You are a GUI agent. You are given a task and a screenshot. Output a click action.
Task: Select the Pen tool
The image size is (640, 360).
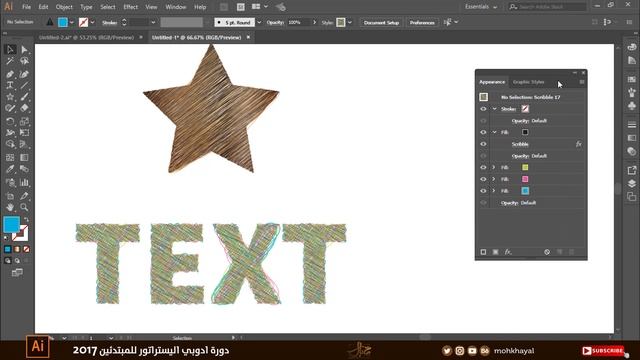[x=10, y=74]
